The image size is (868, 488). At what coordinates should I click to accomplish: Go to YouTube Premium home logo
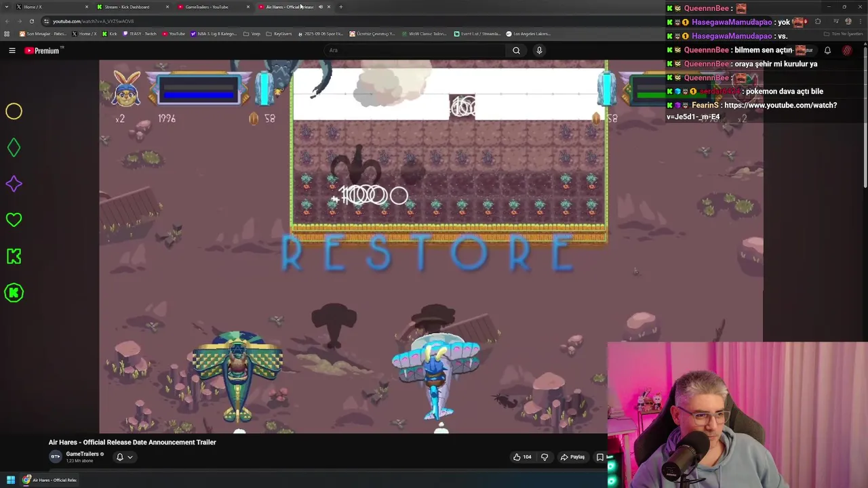coord(43,50)
